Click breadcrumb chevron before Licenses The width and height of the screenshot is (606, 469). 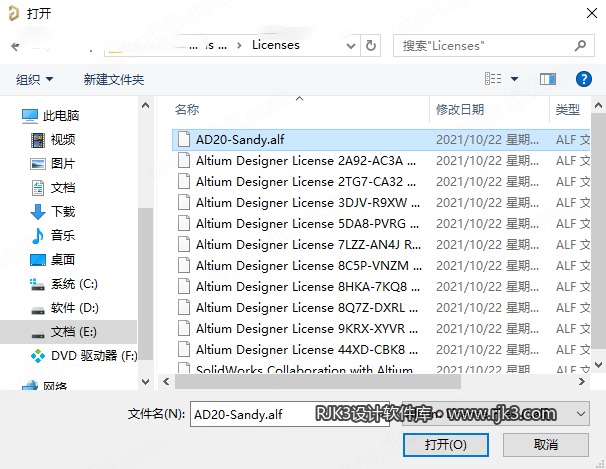pyautogui.click(x=239, y=46)
